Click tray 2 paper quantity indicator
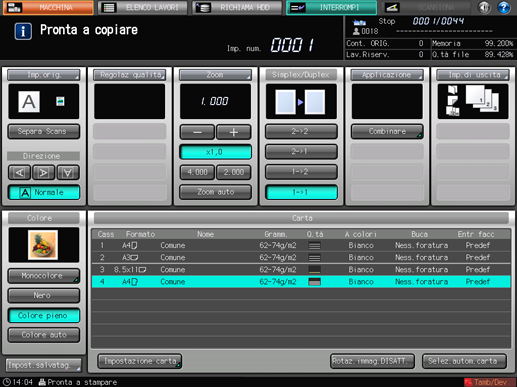517x387 pixels. pyautogui.click(x=314, y=258)
